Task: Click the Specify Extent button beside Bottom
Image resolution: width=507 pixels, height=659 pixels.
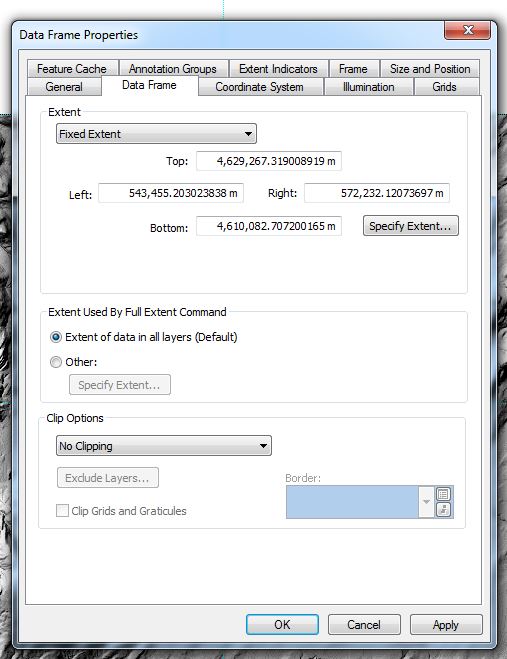Action: click(x=410, y=226)
